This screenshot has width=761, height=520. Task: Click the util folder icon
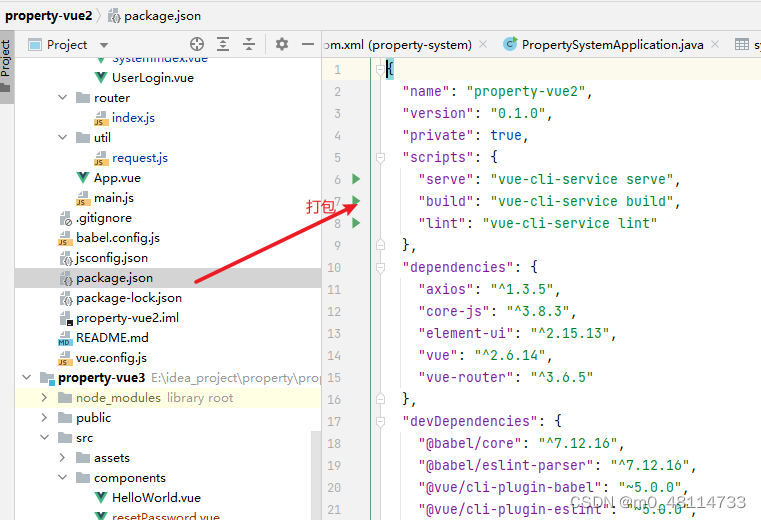click(x=83, y=137)
